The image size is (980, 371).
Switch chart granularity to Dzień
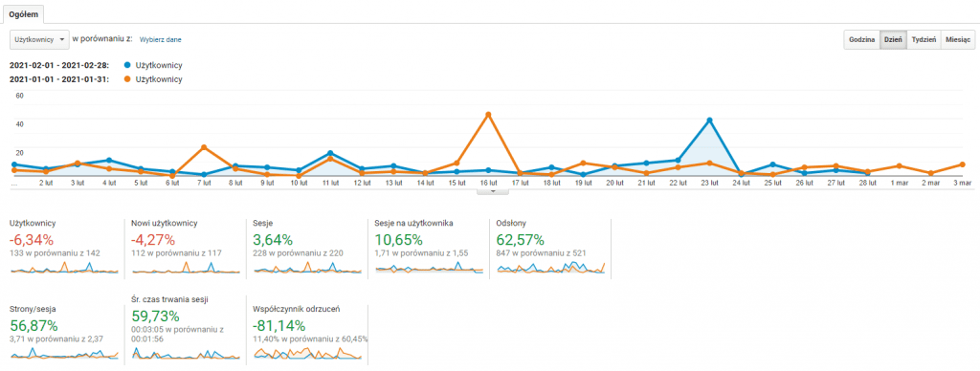point(893,39)
